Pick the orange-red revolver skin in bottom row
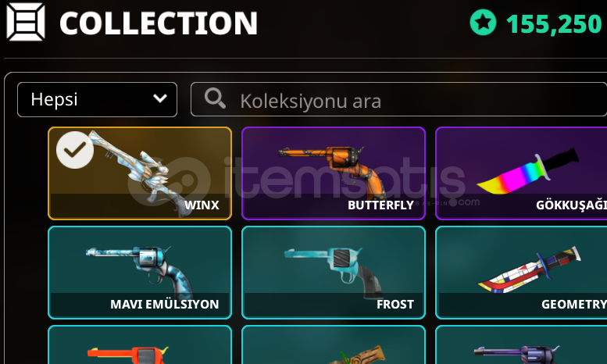Viewport: 607px width, 364px height. [140, 344]
